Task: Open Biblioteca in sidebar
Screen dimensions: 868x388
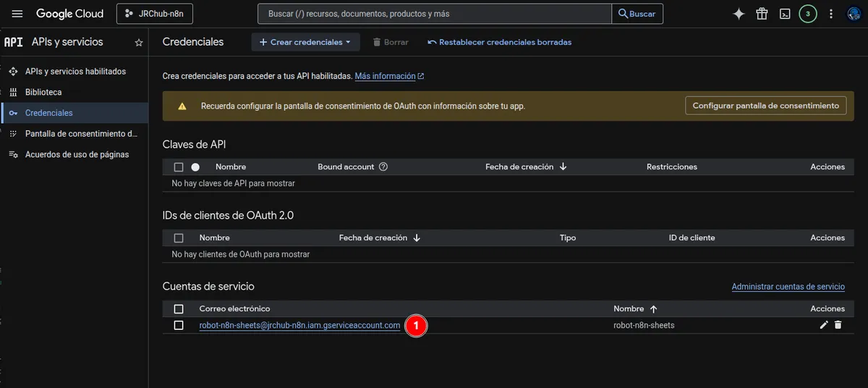Action: point(43,93)
